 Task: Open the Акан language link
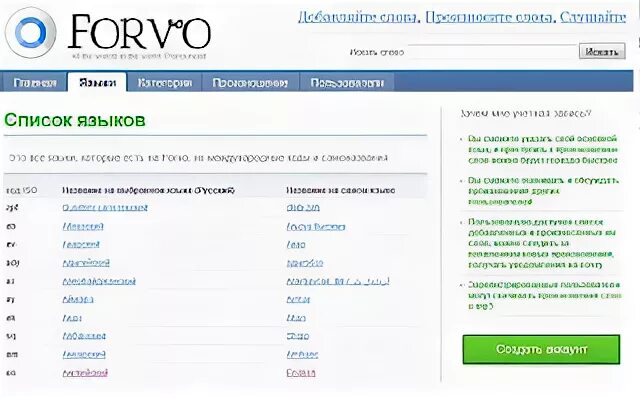pyautogui.click(x=72, y=318)
